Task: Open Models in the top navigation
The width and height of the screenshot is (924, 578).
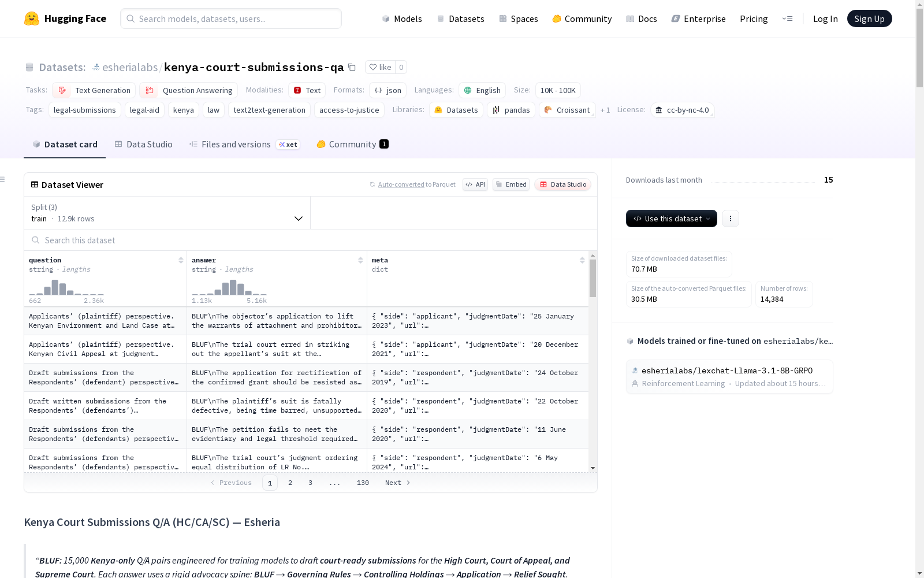Action: [x=402, y=18]
